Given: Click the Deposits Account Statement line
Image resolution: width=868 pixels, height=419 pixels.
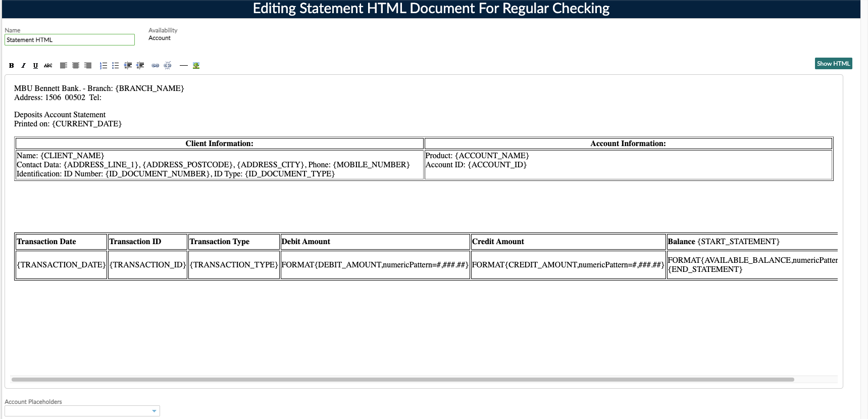Looking at the screenshot, I should coord(60,114).
